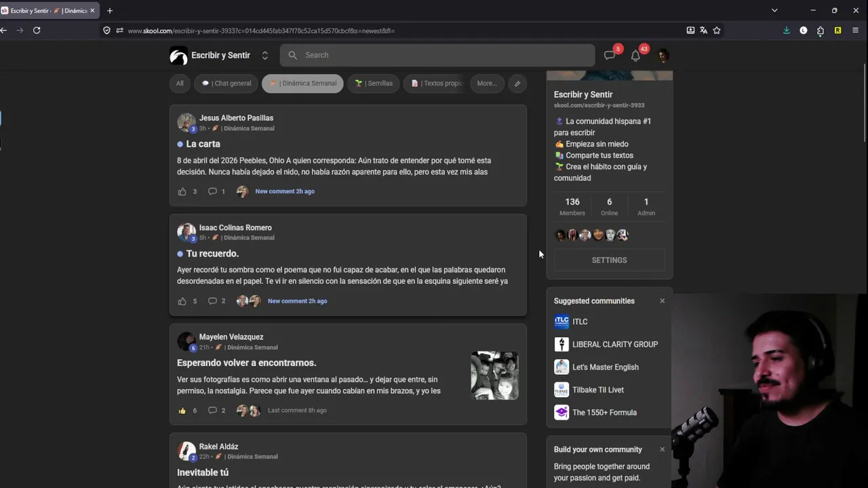868x488 pixels.
Task: Select the All category filter
Action: click(x=180, y=83)
